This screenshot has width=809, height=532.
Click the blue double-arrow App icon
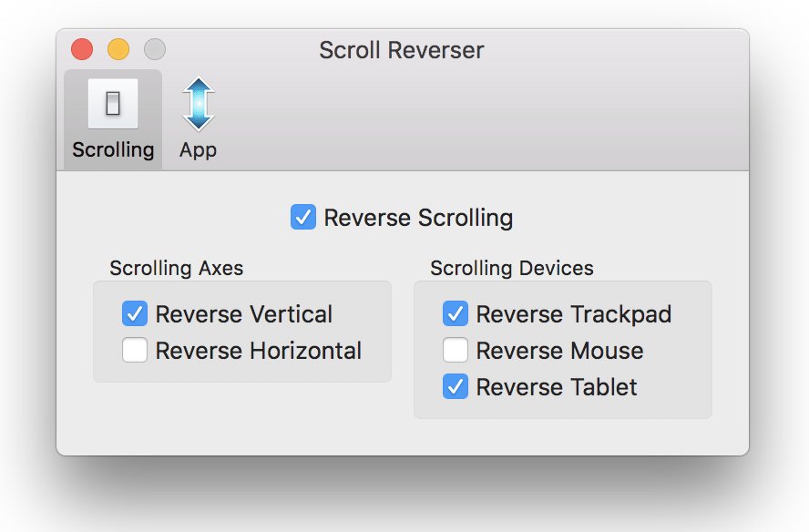pyautogui.click(x=198, y=104)
